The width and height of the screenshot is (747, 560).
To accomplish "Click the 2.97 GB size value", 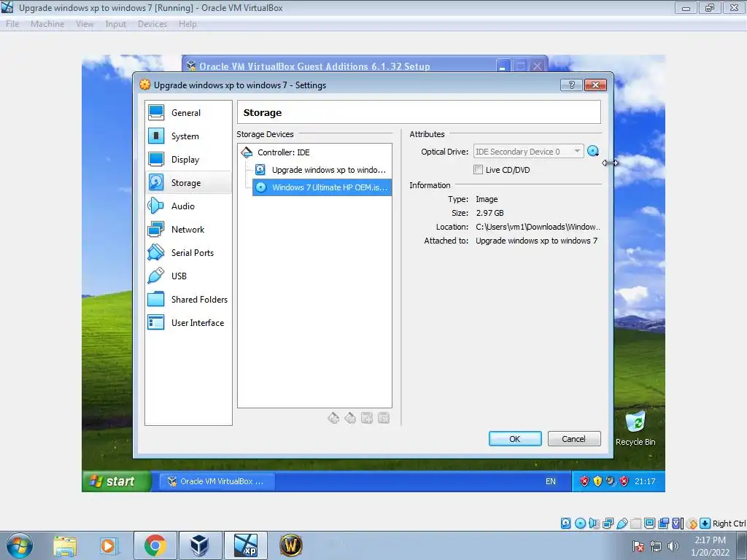I will tap(489, 214).
